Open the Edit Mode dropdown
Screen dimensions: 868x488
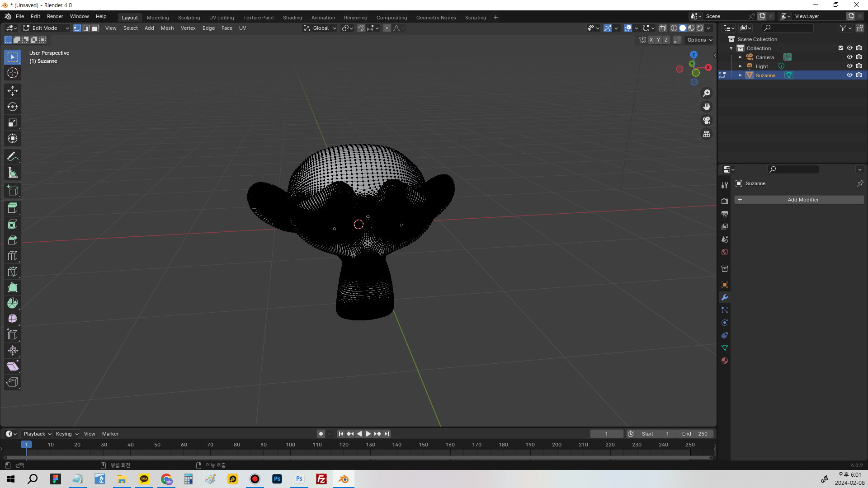tap(46, 28)
